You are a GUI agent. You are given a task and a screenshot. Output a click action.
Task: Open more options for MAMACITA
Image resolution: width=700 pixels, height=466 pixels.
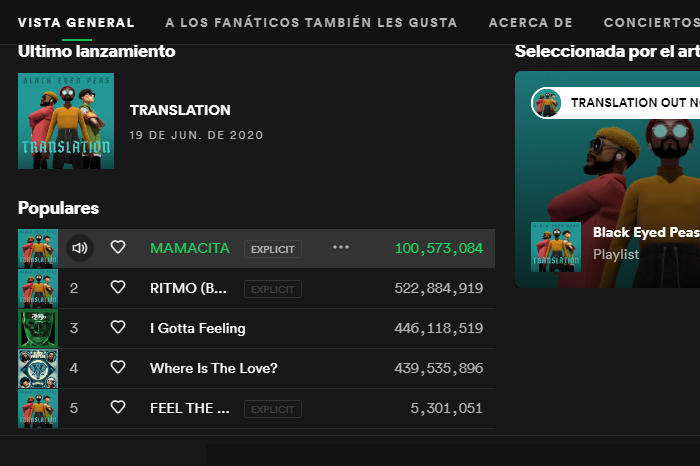pos(341,248)
